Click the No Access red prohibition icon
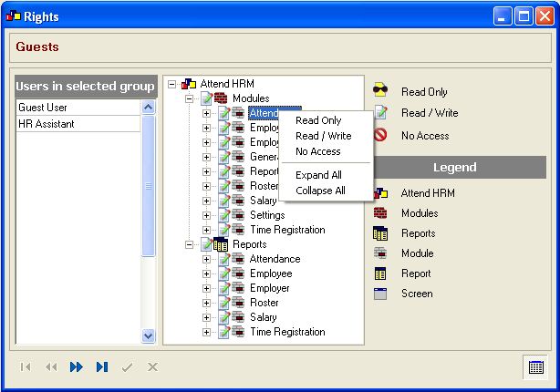The height and width of the screenshot is (392, 560). [x=380, y=135]
